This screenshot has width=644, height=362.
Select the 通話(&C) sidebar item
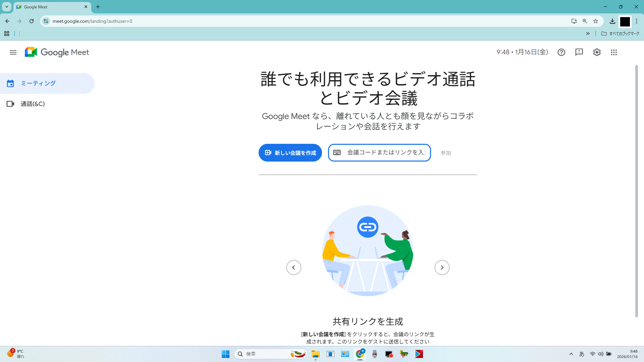33,104
